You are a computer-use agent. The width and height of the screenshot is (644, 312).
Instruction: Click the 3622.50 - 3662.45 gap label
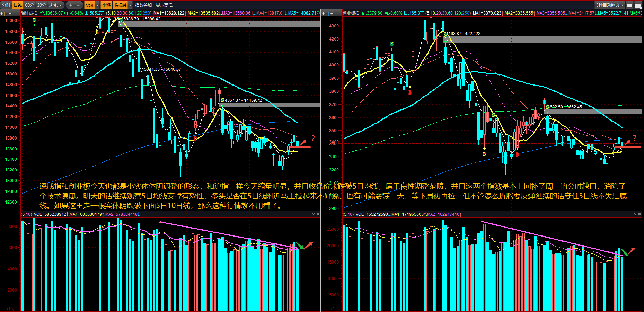(x=566, y=107)
